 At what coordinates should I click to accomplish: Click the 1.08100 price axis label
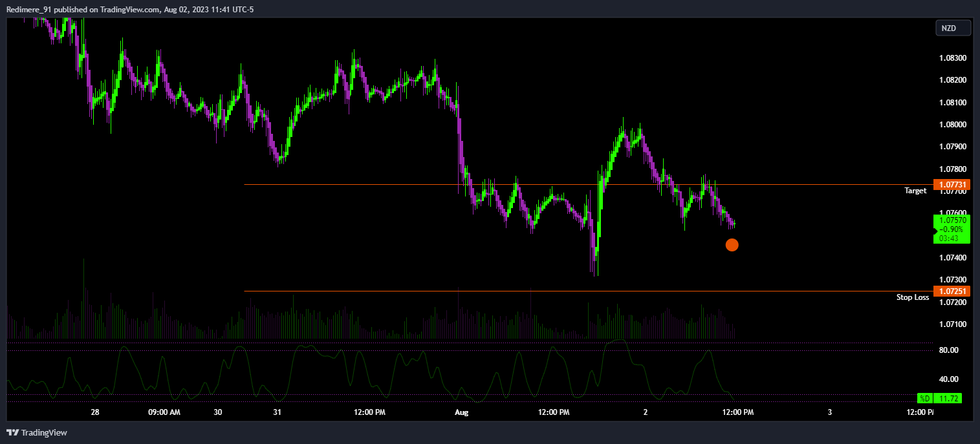[x=952, y=103]
